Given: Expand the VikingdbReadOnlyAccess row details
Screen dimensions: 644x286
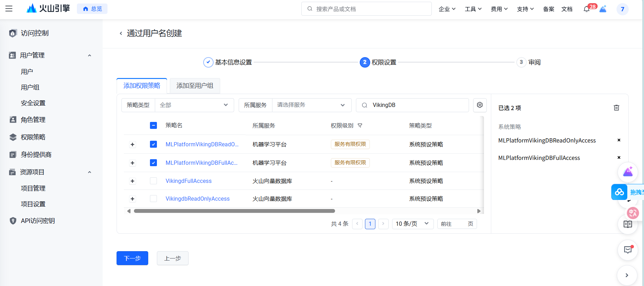Looking at the screenshot, I should 133,199.
